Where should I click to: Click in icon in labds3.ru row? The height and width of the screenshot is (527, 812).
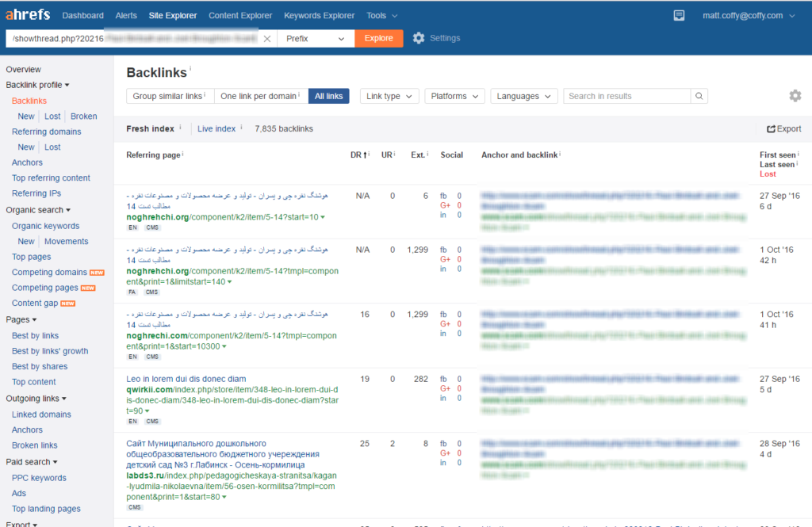(442, 463)
